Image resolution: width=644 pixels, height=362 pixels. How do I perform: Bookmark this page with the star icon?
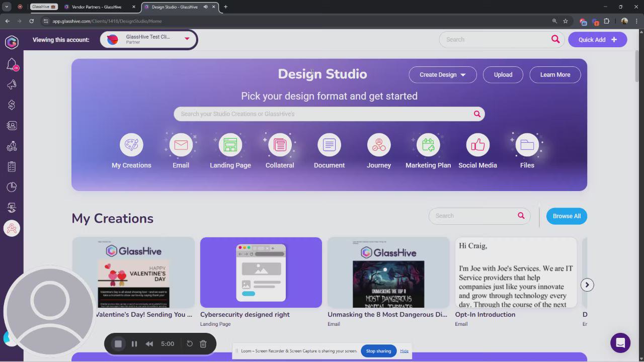(x=566, y=21)
